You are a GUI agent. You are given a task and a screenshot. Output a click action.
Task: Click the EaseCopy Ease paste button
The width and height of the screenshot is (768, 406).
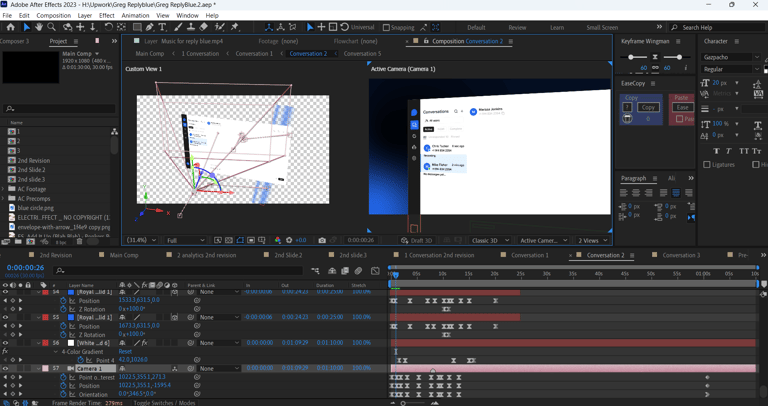(x=682, y=107)
